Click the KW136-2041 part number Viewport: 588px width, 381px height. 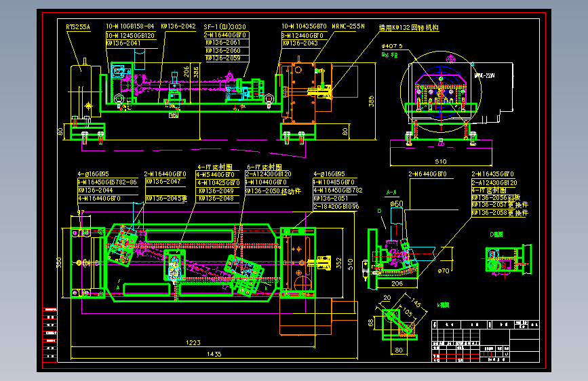[123, 43]
